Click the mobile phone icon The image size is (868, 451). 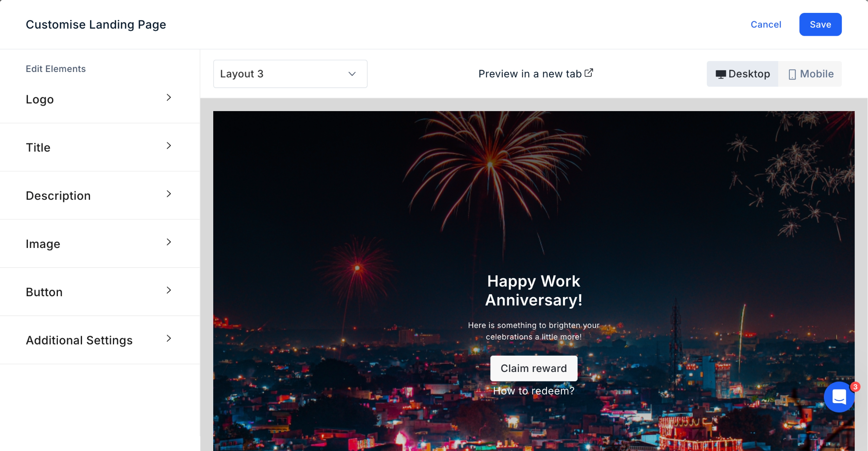(x=792, y=74)
